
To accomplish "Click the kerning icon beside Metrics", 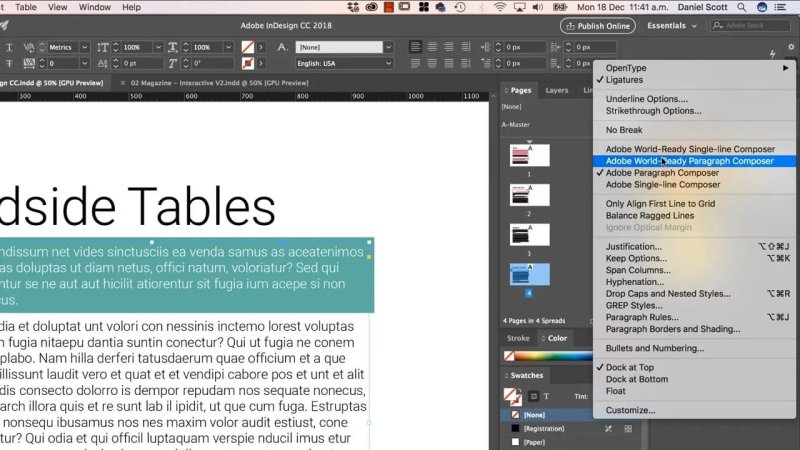I will pos(29,47).
